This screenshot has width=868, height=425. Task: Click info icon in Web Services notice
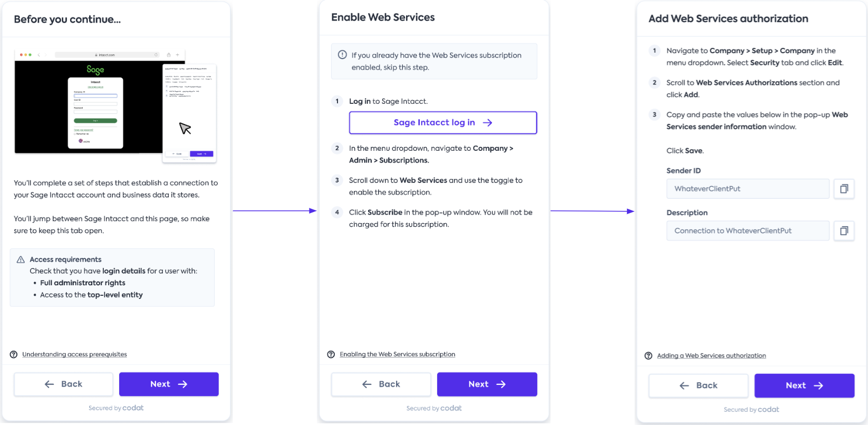coord(342,55)
